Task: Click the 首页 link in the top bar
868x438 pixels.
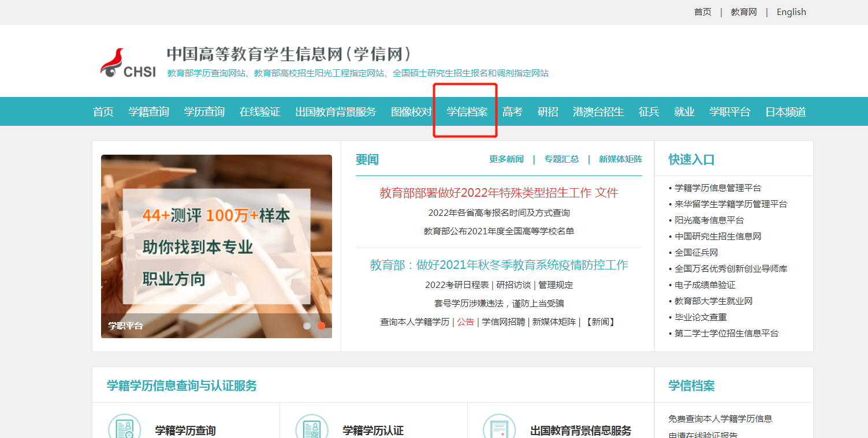Action: pos(703,12)
